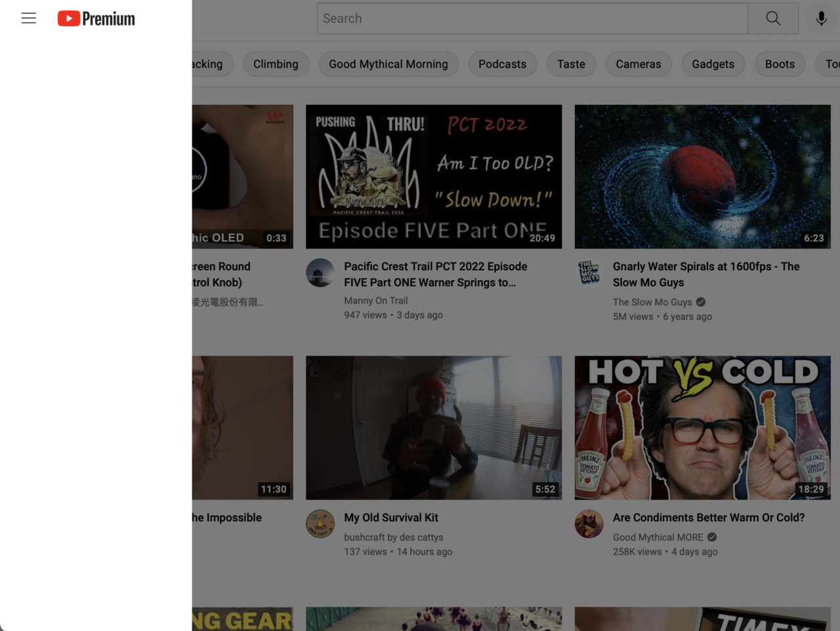Select the Climbing filter chip
The height and width of the screenshot is (631, 840).
coord(276,64)
